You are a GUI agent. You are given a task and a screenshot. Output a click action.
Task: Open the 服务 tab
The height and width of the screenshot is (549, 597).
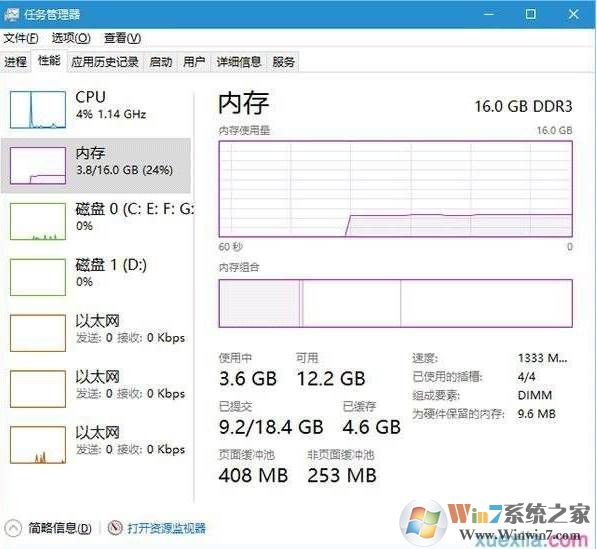point(283,62)
